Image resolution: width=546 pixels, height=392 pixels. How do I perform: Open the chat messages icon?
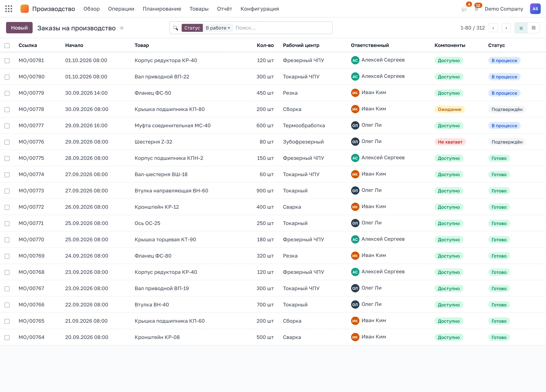pos(464,9)
